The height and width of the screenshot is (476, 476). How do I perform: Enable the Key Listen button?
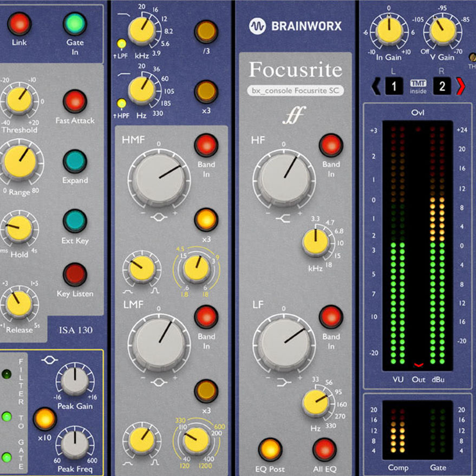[75, 275]
